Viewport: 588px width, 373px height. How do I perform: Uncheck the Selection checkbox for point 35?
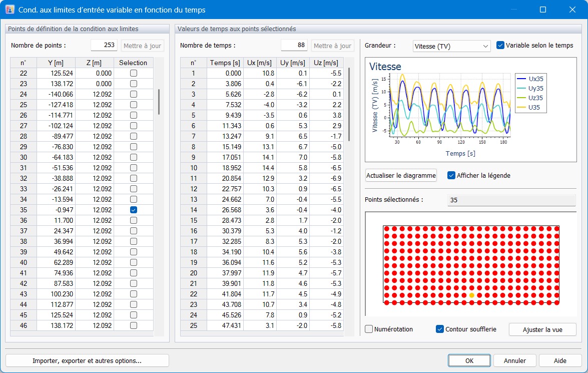click(134, 210)
